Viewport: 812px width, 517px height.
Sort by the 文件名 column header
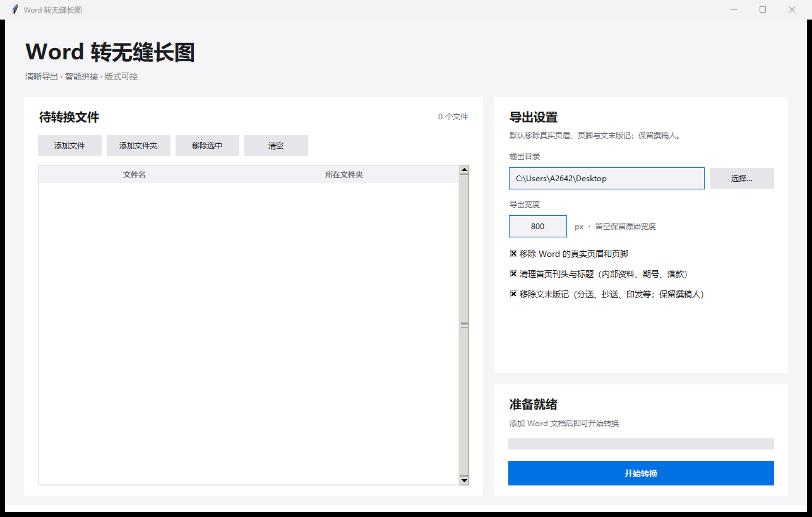(134, 174)
